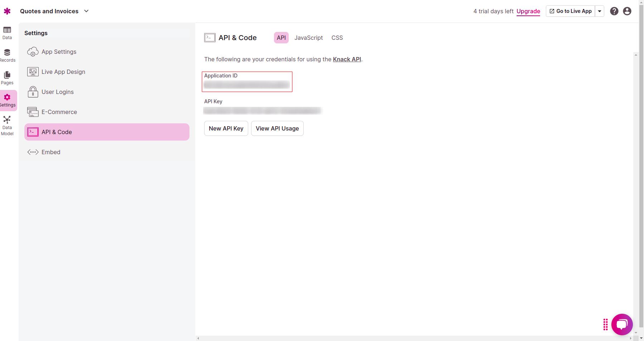Click the API Key label
The image size is (644, 341).
pos(213,101)
